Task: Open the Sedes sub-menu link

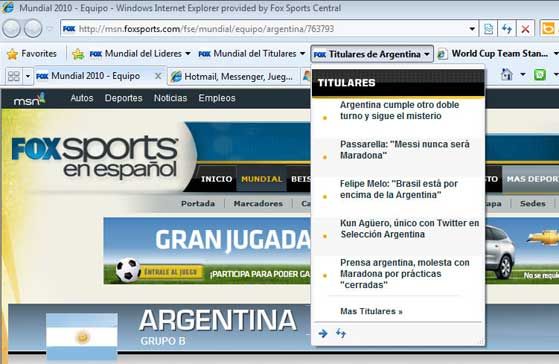Action: [533, 204]
